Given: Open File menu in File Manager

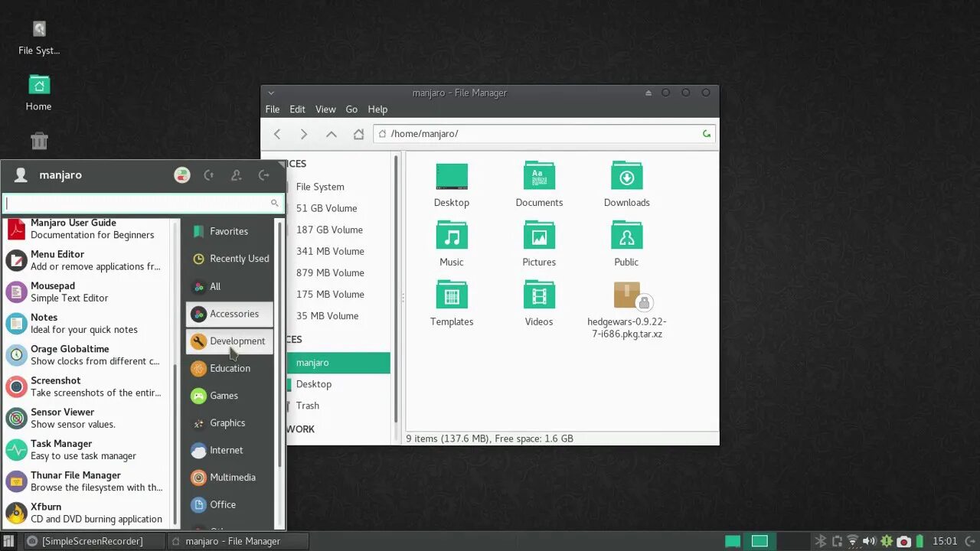Looking at the screenshot, I should coord(273,109).
